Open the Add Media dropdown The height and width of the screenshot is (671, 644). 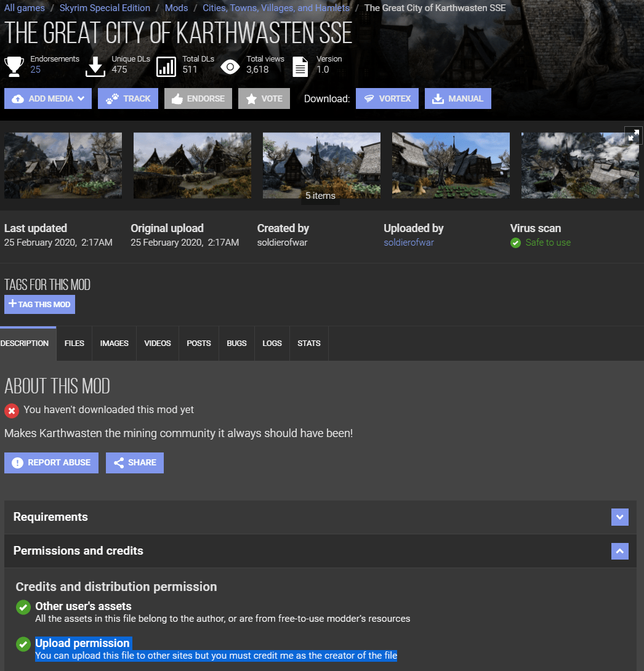pyautogui.click(x=48, y=98)
